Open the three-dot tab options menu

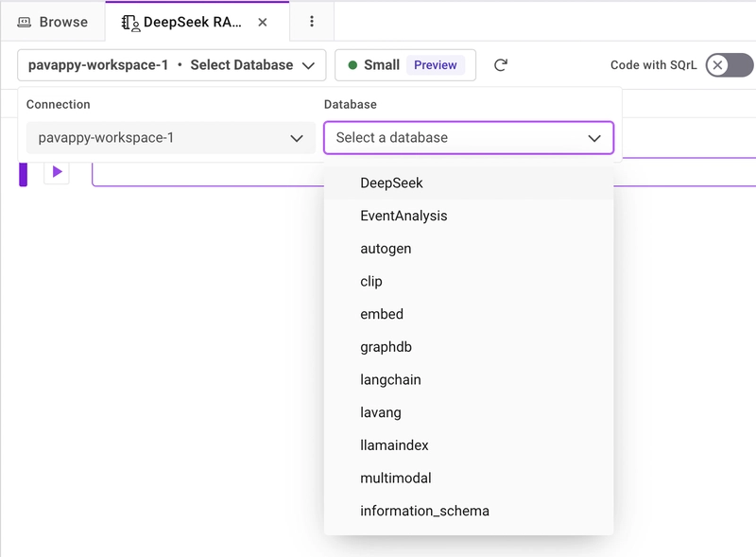(x=312, y=21)
